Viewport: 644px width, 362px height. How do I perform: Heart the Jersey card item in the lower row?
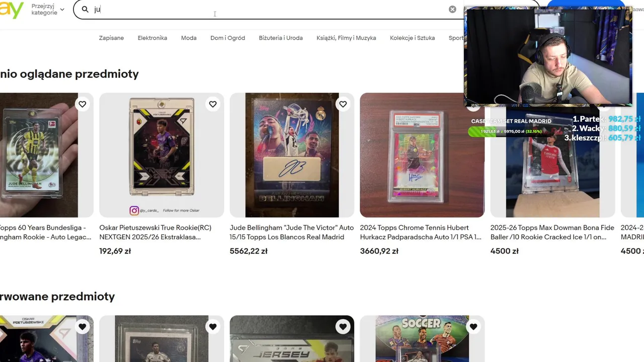[x=343, y=327]
